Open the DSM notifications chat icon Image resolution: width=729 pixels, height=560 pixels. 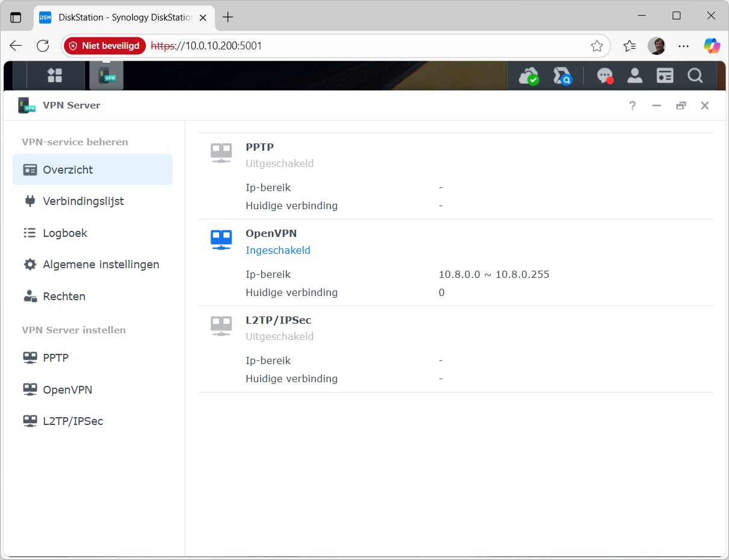605,76
